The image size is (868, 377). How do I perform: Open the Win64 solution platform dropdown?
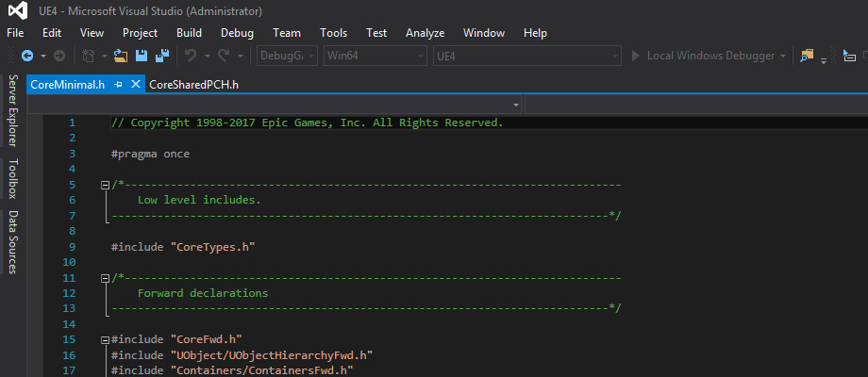(x=373, y=56)
